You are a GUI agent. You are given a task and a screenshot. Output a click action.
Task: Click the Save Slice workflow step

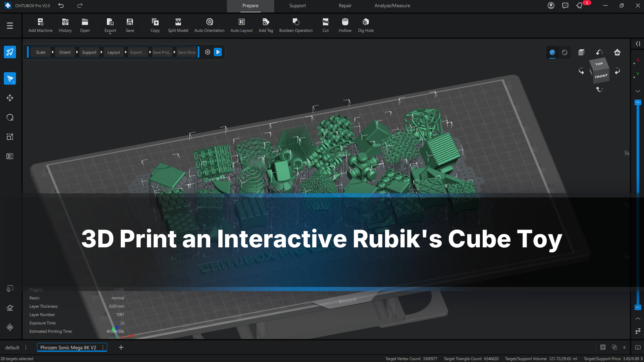(x=186, y=52)
